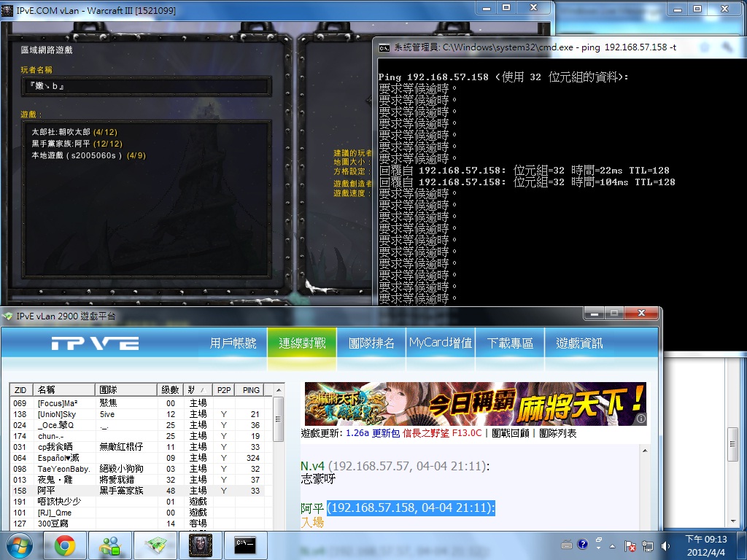
Task: Switch to IPvE vLan taskbar icon
Action: coord(155,545)
